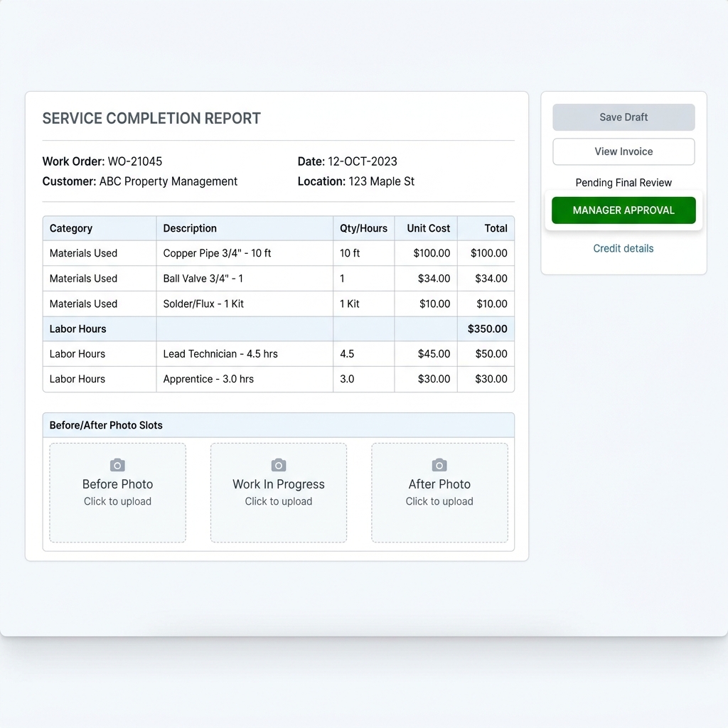Click the Lead Technician labor row

click(x=220, y=353)
